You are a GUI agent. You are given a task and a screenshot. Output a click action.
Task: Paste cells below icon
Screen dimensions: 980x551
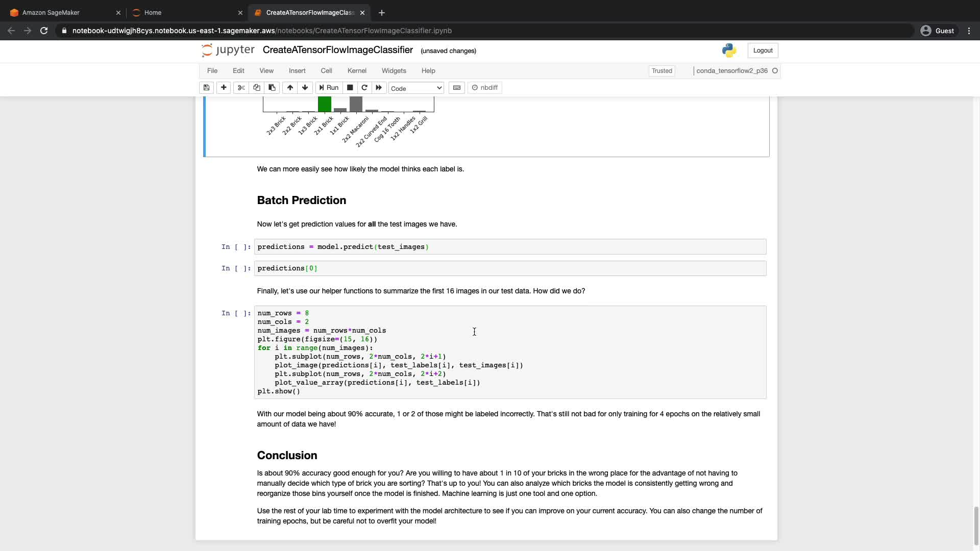coord(272,88)
